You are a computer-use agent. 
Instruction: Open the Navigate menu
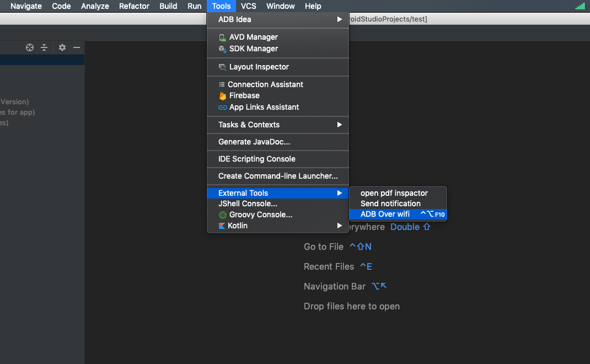click(26, 6)
